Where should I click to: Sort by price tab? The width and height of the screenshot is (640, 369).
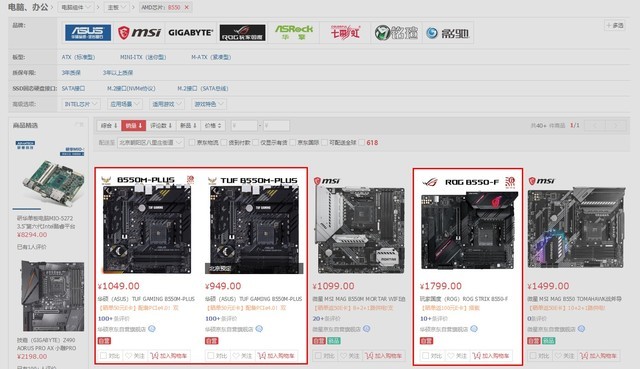point(213,125)
